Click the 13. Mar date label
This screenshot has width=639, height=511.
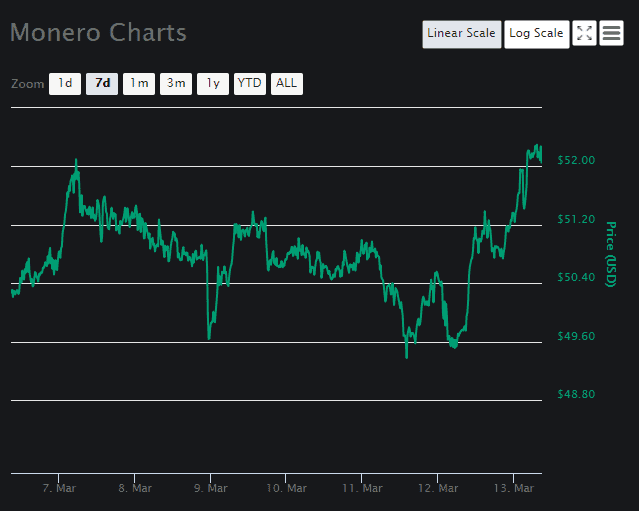[514, 488]
